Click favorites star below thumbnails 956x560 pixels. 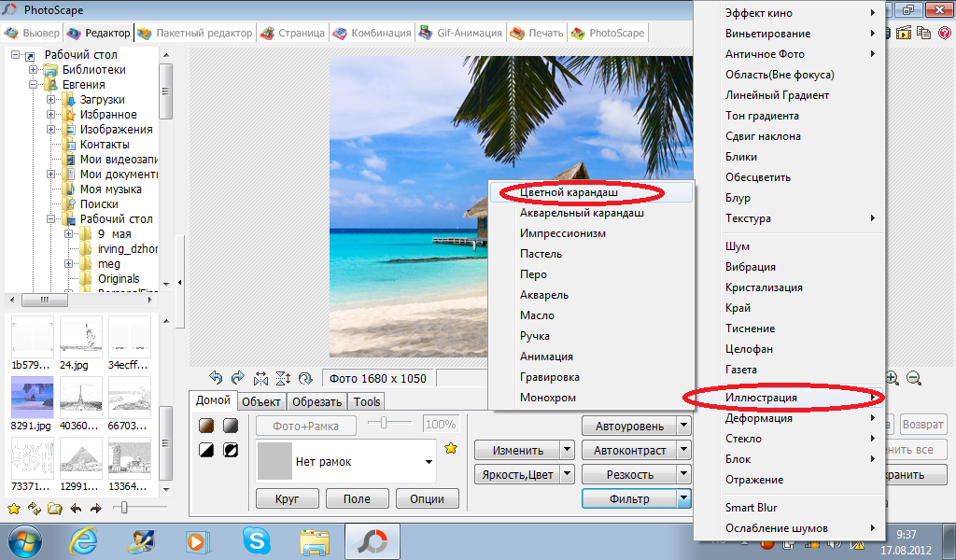[13, 509]
